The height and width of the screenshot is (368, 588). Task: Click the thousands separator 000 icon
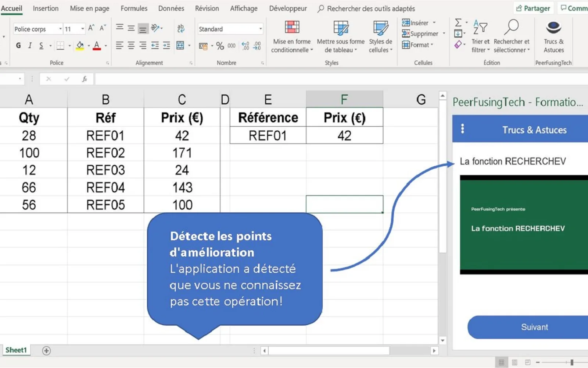232,46
